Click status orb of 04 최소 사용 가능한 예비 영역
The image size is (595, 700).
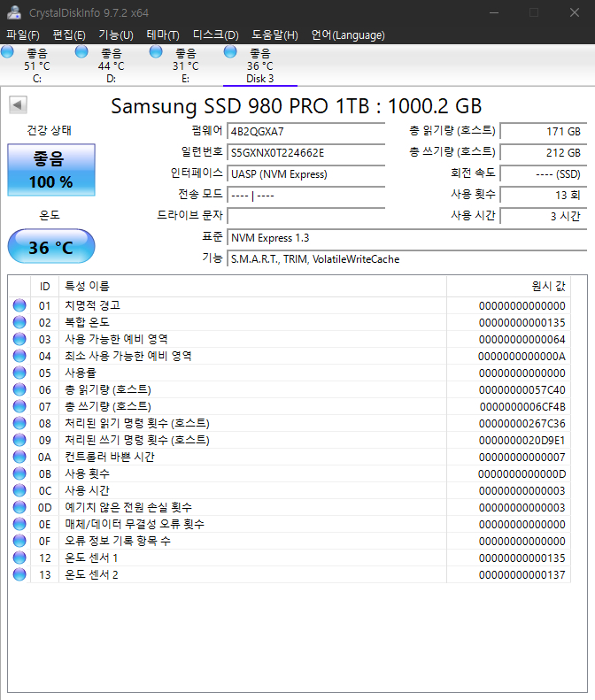coord(19,356)
